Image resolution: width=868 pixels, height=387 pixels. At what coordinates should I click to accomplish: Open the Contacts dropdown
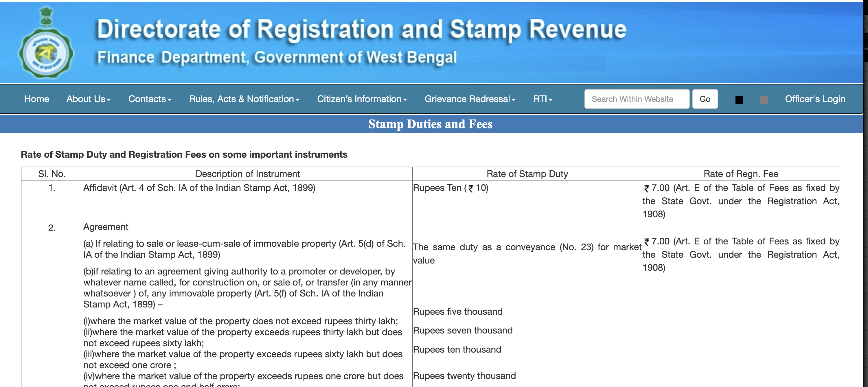(x=150, y=99)
